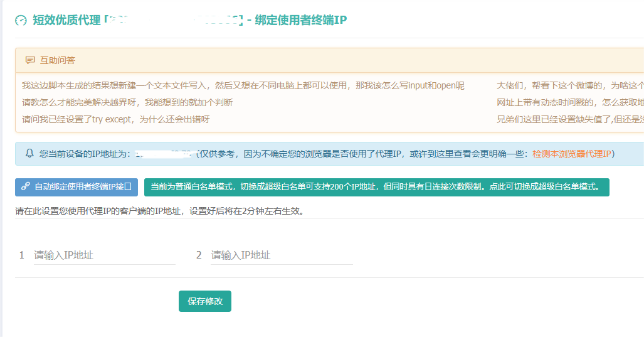Open question 网址上带有动态时间戳的
Viewport: 644px width, 337px height.
[570, 102]
